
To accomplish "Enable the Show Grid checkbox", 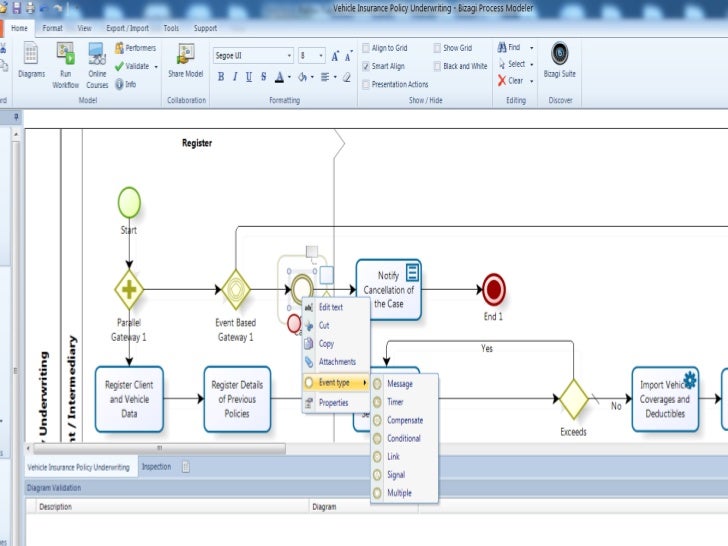I will tap(437, 48).
